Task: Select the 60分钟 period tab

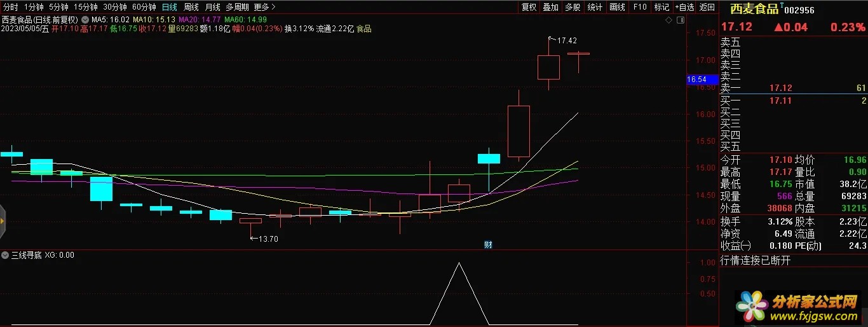Action: coord(144,8)
